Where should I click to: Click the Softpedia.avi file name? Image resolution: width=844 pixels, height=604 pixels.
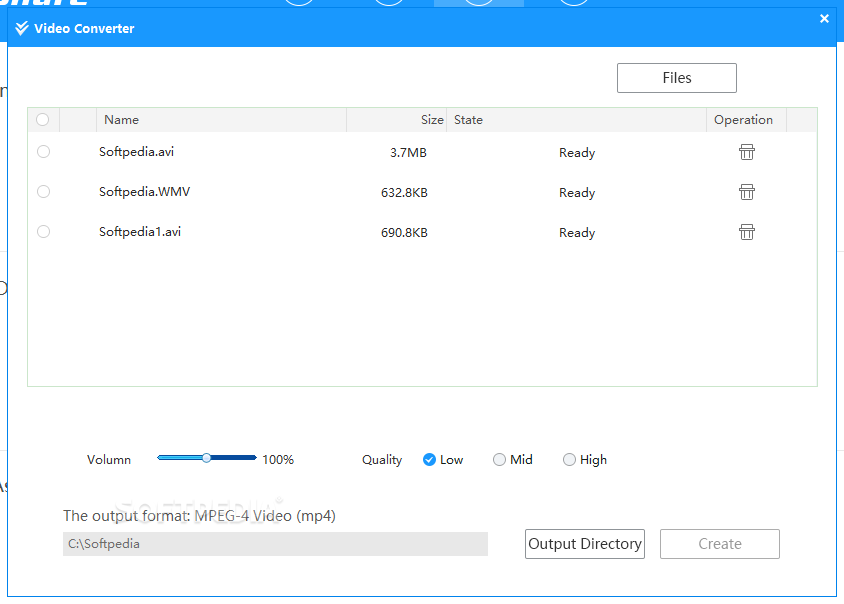(x=136, y=152)
